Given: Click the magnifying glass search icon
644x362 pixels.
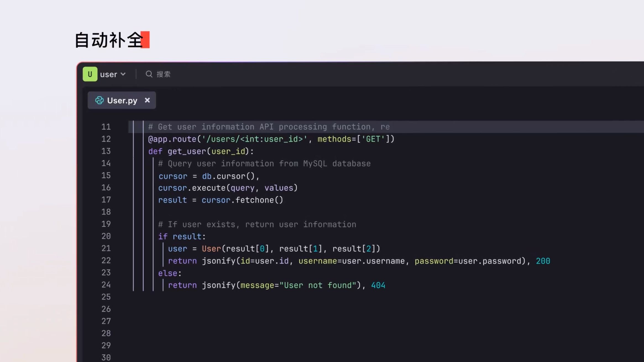Looking at the screenshot, I should pos(149,74).
